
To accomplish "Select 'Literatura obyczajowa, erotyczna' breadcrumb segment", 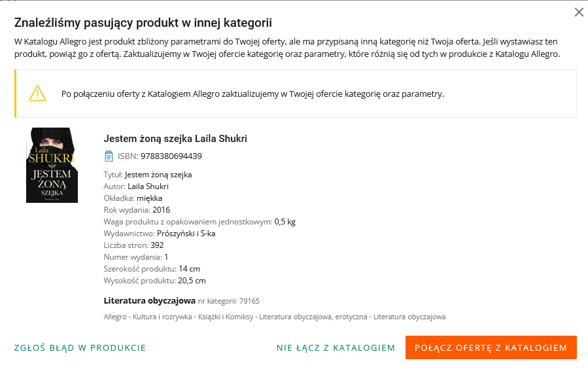I will (315, 317).
